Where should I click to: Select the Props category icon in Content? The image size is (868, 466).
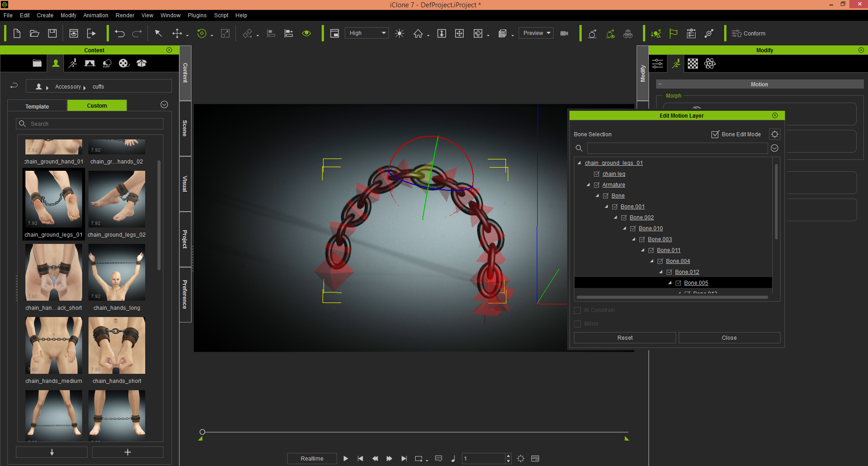107,63
